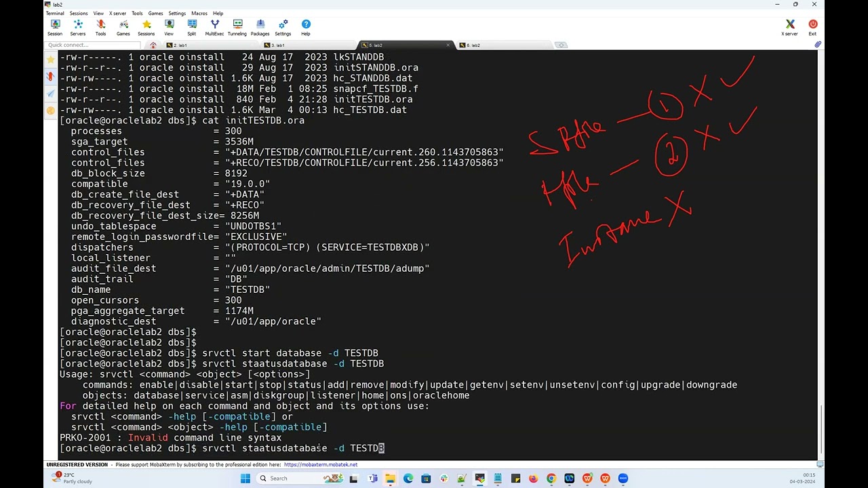This screenshot has height=488, width=868.
Task: Click the Split toolbar icon
Action: pyautogui.click(x=192, y=27)
